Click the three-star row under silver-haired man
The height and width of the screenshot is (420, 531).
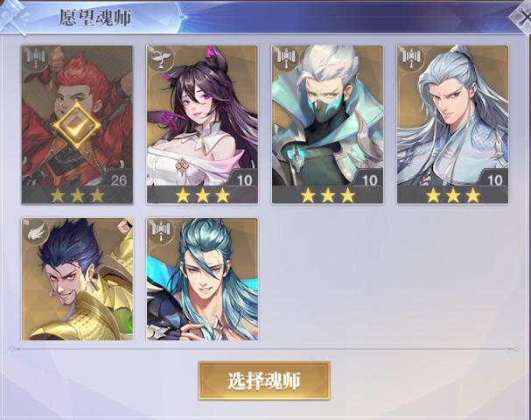453,195
